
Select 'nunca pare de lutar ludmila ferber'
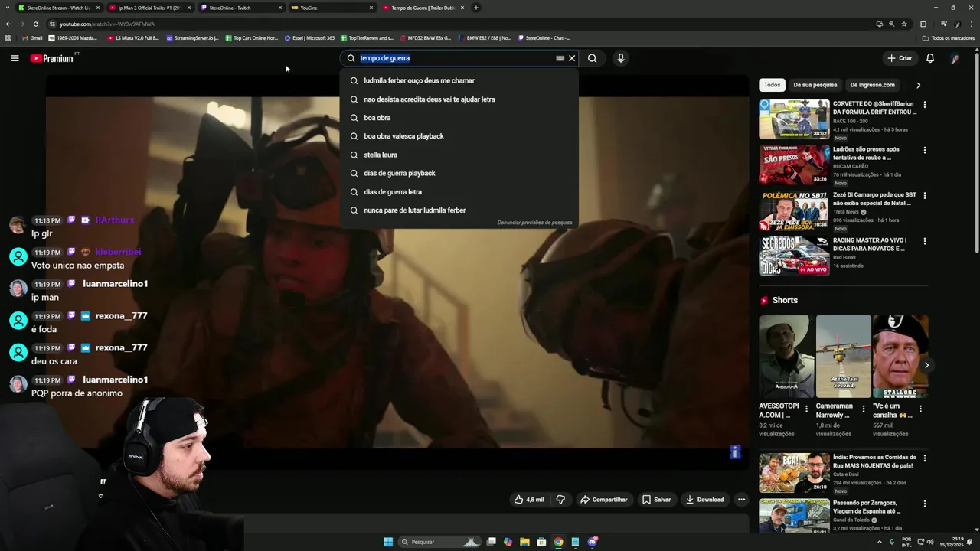coord(459,210)
